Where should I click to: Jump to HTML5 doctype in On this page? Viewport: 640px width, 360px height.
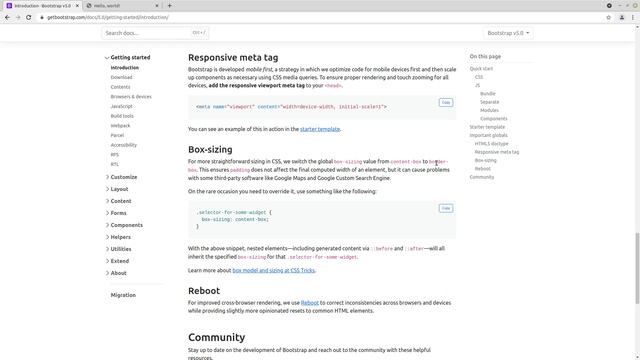click(491, 144)
